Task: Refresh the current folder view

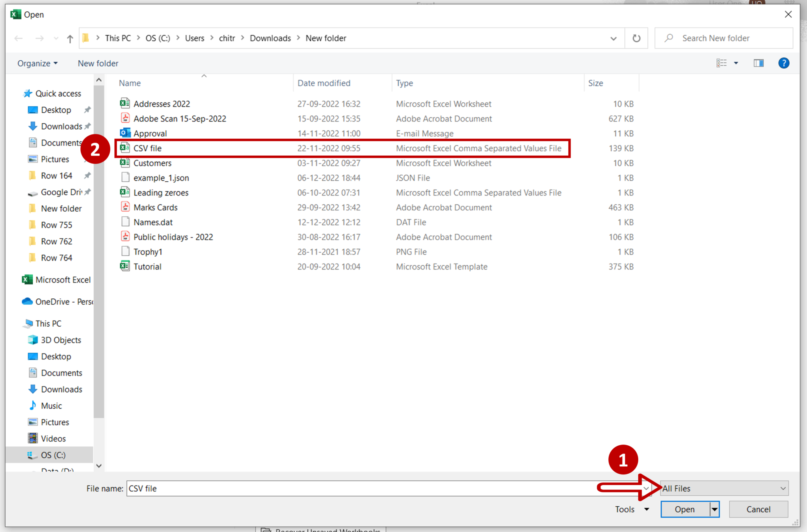Action: (636, 38)
